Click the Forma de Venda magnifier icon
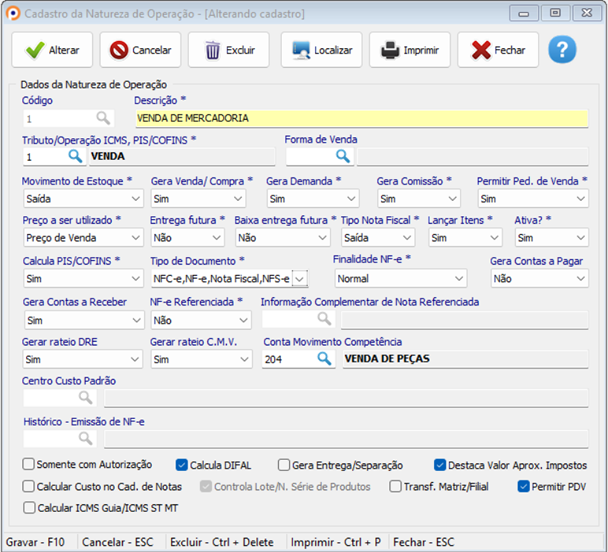The image size is (608, 552). click(343, 157)
